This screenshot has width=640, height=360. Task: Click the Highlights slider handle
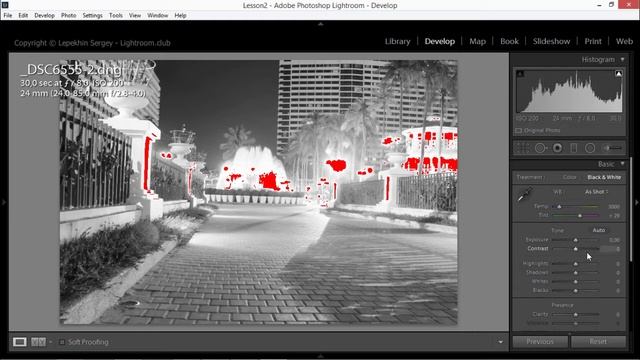576,264
